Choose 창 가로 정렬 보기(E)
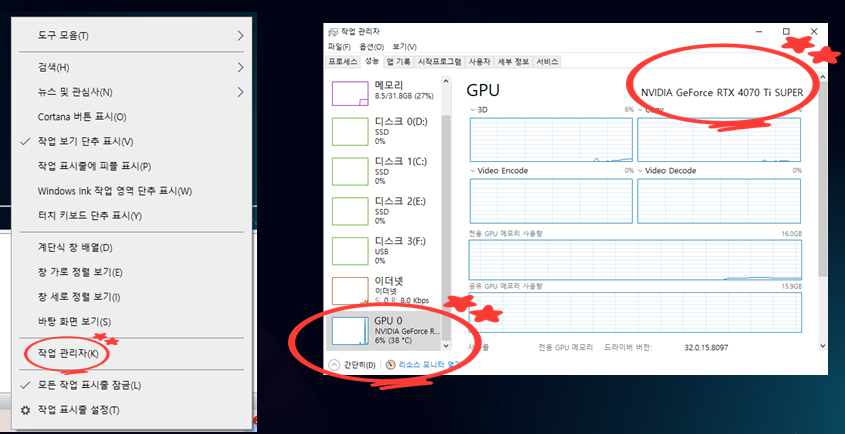 (131, 272)
